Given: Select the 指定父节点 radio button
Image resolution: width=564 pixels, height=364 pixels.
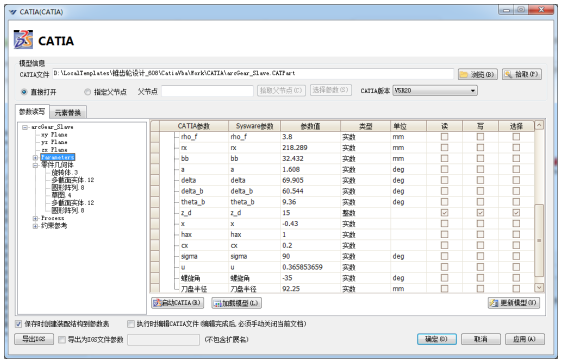Looking at the screenshot, I should 87,92.
